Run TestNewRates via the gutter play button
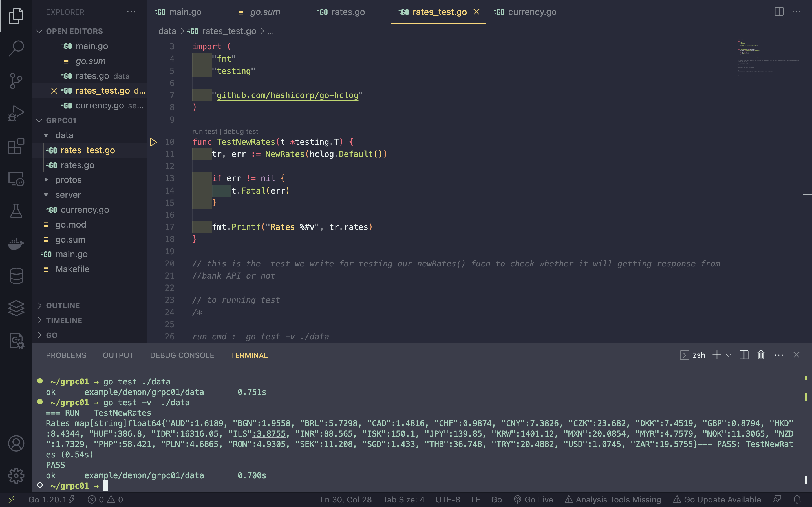The width and height of the screenshot is (812, 507). pyautogui.click(x=154, y=142)
